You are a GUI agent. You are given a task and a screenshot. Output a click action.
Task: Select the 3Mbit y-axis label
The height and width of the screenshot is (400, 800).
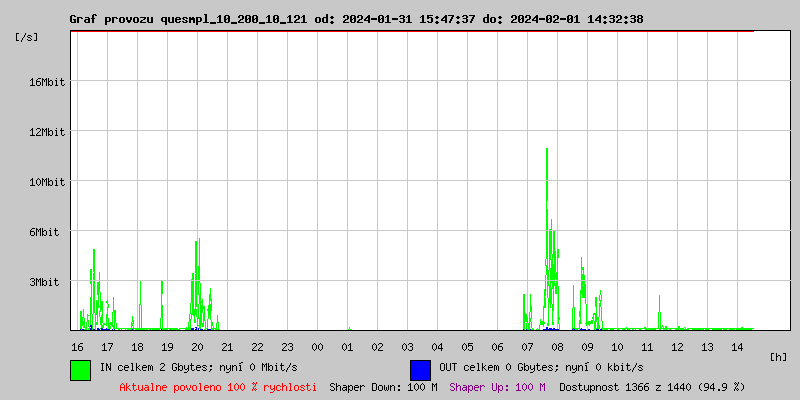(x=46, y=282)
